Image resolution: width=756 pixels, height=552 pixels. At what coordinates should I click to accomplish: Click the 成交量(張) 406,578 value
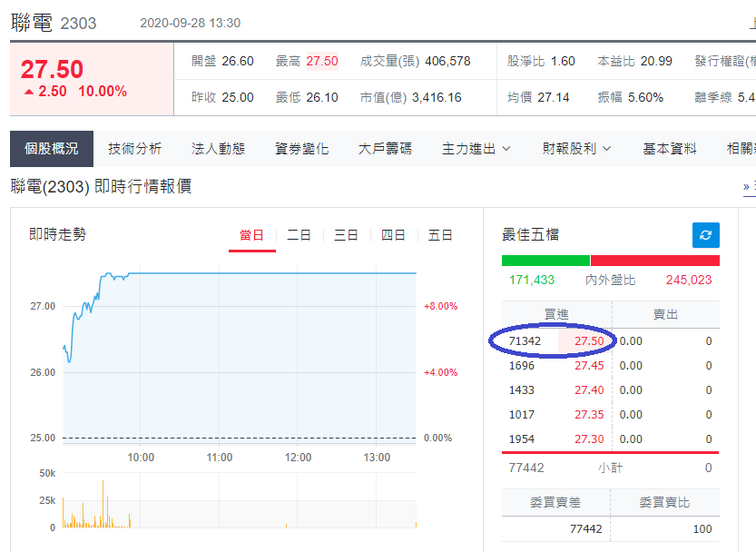447,61
